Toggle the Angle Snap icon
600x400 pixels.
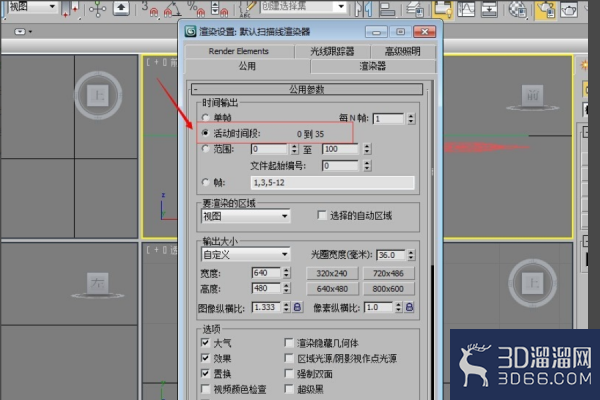click(x=172, y=8)
